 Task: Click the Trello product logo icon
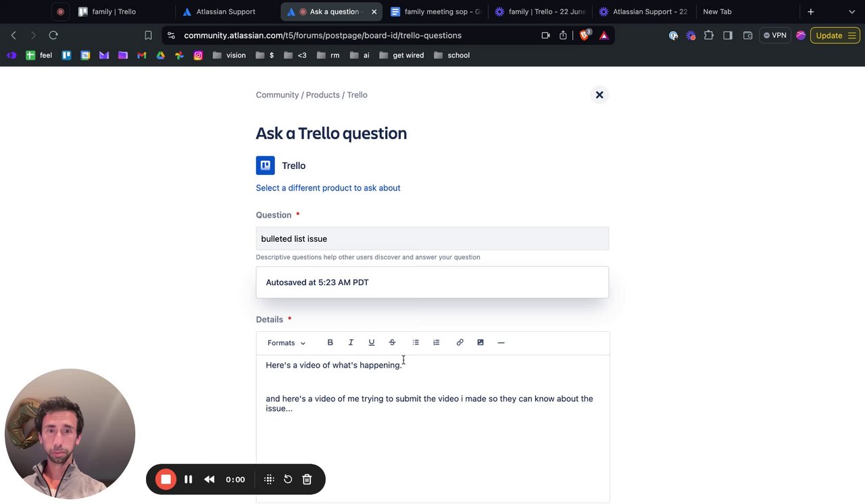point(265,166)
